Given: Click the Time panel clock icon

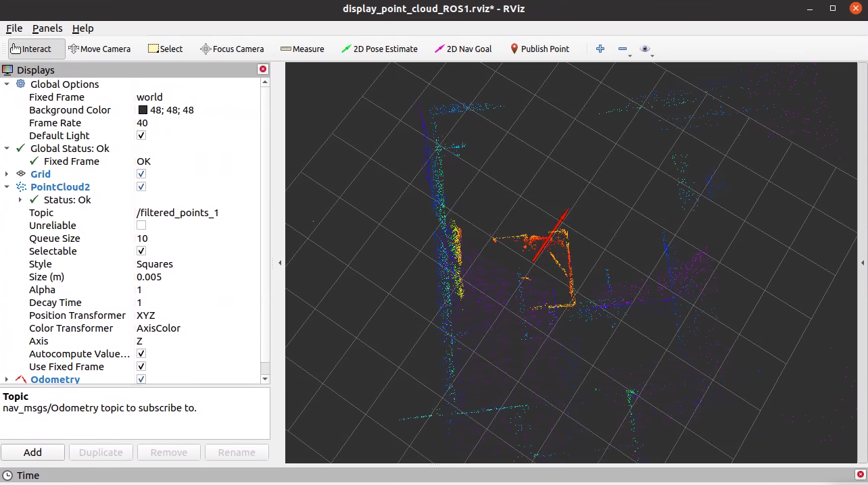Looking at the screenshot, I should coord(7,475).
